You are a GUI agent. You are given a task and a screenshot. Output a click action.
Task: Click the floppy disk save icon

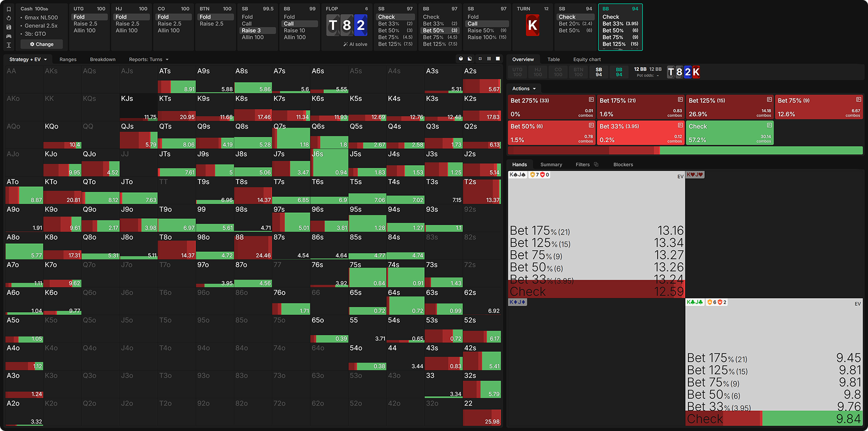[x=9, y=27]
